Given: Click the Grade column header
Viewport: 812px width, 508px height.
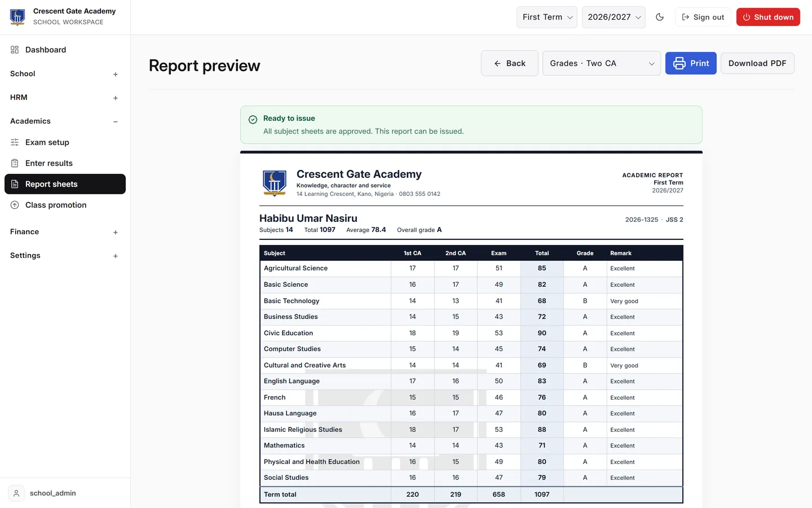Looking at the screenshot, I should [x=585, y=253].
